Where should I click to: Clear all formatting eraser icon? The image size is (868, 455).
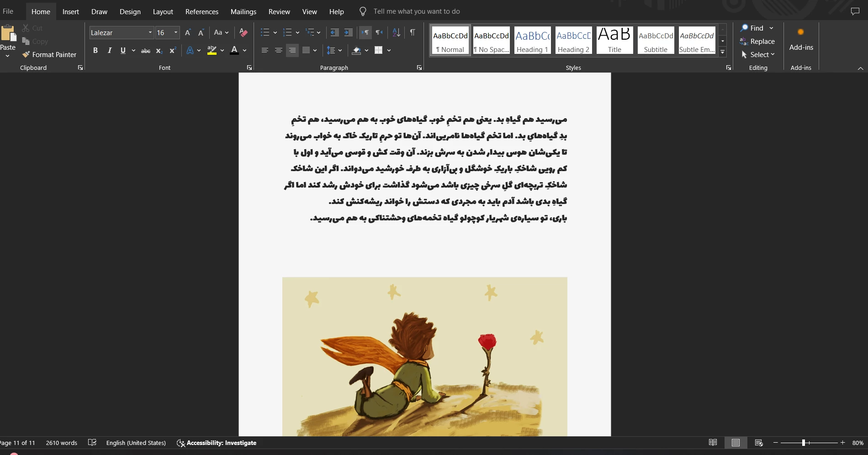pyautogui.click(x=243, y=32)
